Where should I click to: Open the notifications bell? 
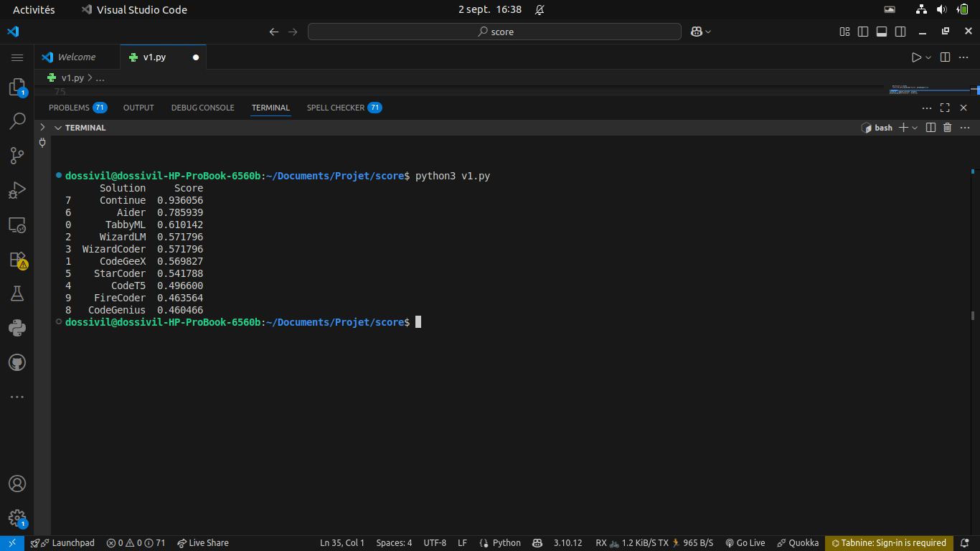tap(965, 543)
